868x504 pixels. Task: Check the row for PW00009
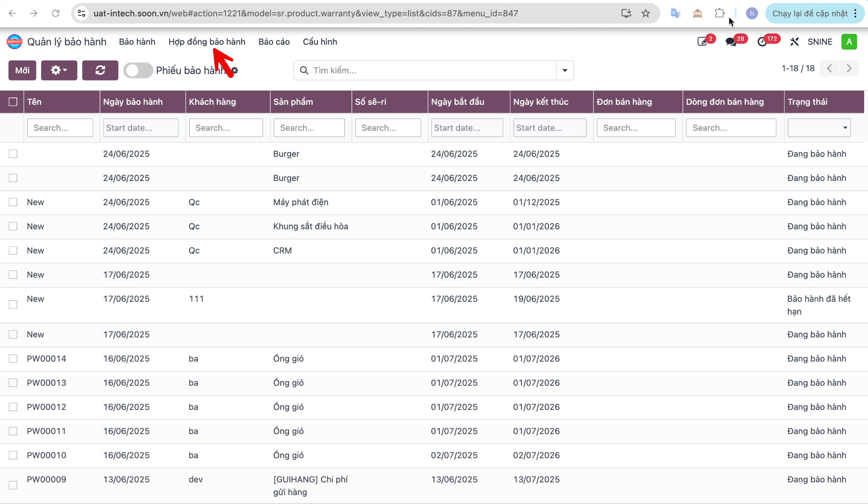(13, 485)
